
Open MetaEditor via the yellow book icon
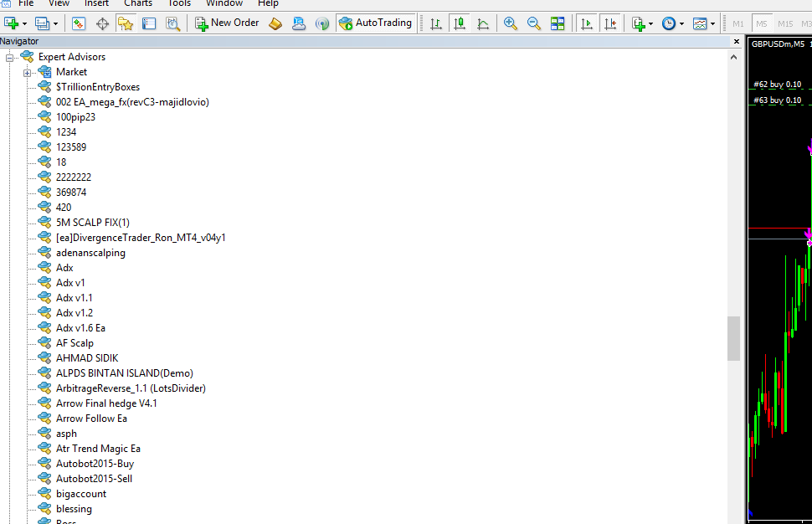tap(275, 23)
